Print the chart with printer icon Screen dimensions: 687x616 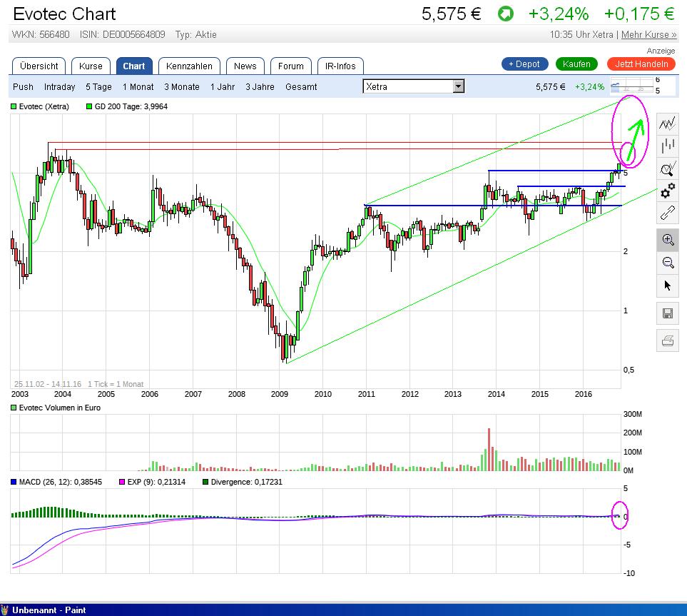(x=667, y=340)
